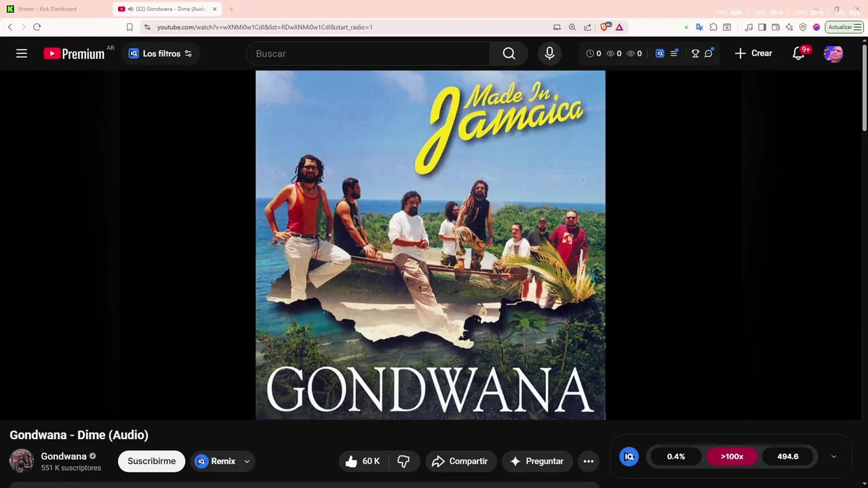Dislike the video with thumbs down
This screenshot has width=868, height=488.
coord(404,461)
